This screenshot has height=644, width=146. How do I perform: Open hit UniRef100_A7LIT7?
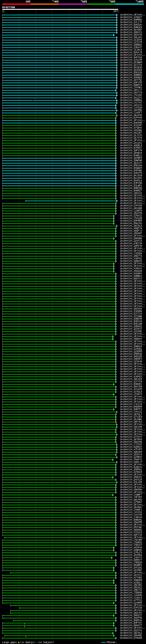131,22
